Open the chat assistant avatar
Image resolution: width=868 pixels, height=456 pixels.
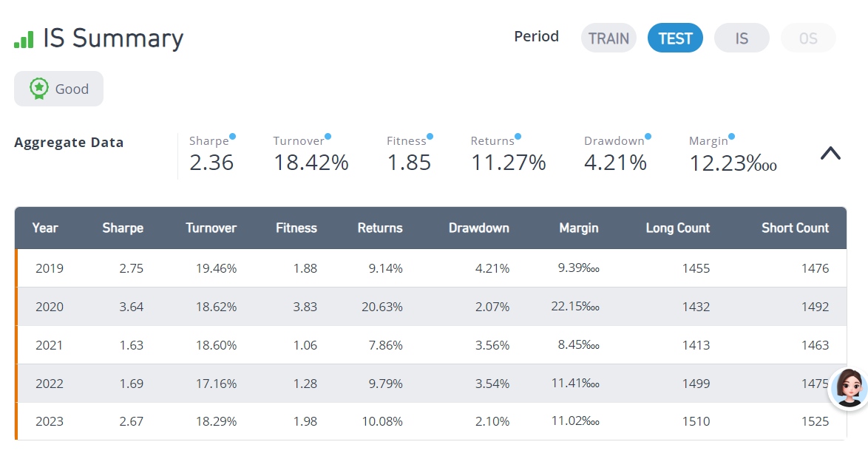pos(848,389)
